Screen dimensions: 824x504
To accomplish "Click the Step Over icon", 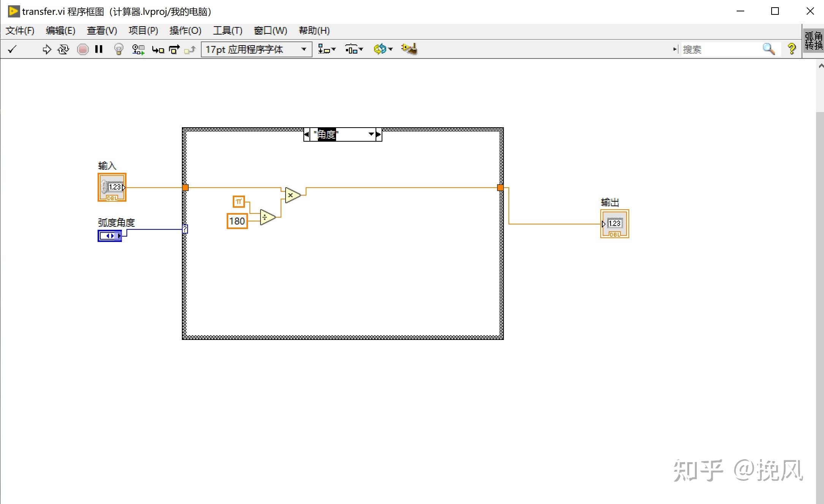I will (x=174, y=49).
